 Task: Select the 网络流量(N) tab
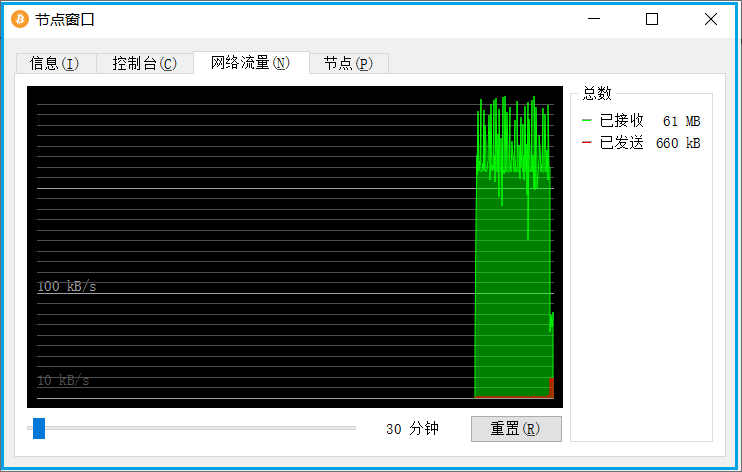pos(251,62)
